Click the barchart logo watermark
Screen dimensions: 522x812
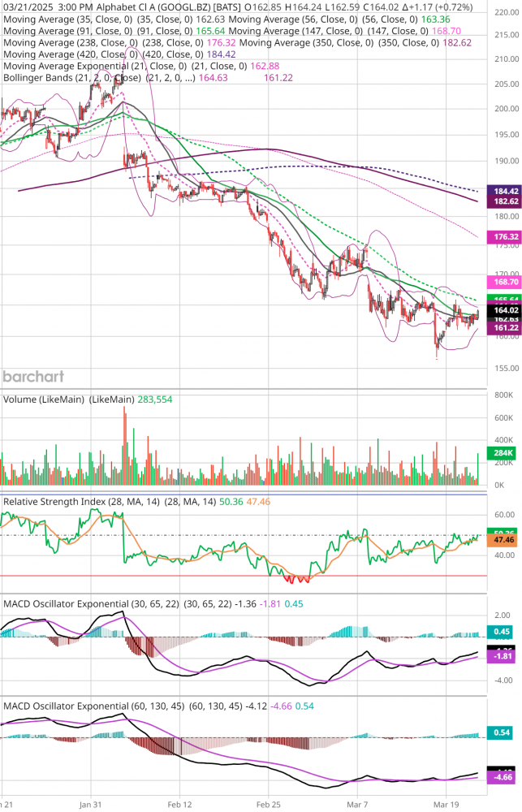tap(32, 377)
